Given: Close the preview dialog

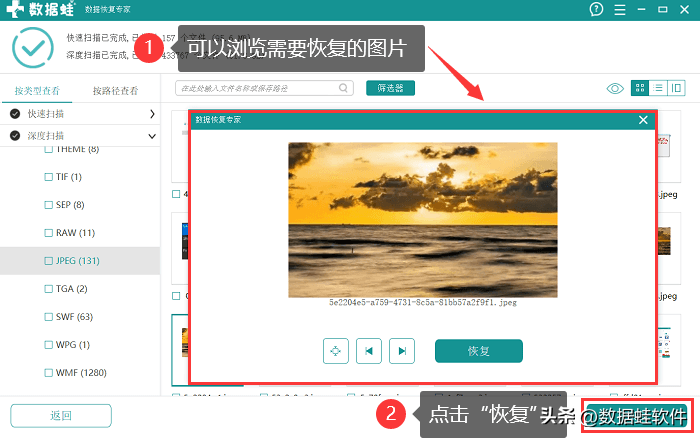Looking at the screenshot, I should (643, 120).
